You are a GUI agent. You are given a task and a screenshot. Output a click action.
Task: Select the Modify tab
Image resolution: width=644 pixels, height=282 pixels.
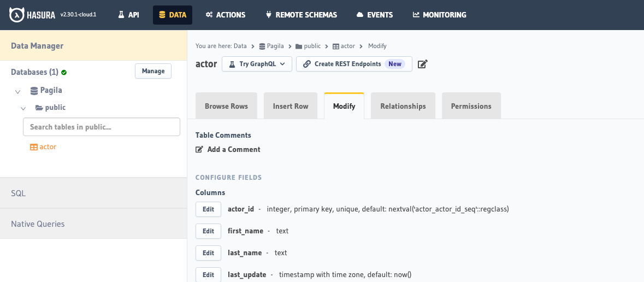click(x=344, y=106)
